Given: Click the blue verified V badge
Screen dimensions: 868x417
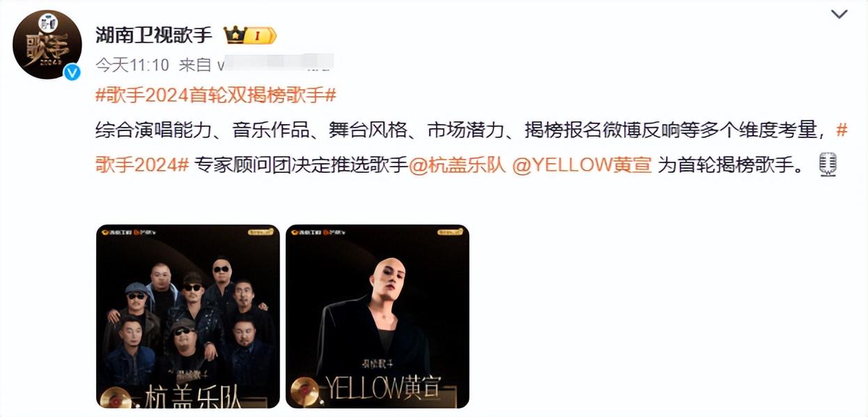Looking at the screenshot, I should 72,72.
